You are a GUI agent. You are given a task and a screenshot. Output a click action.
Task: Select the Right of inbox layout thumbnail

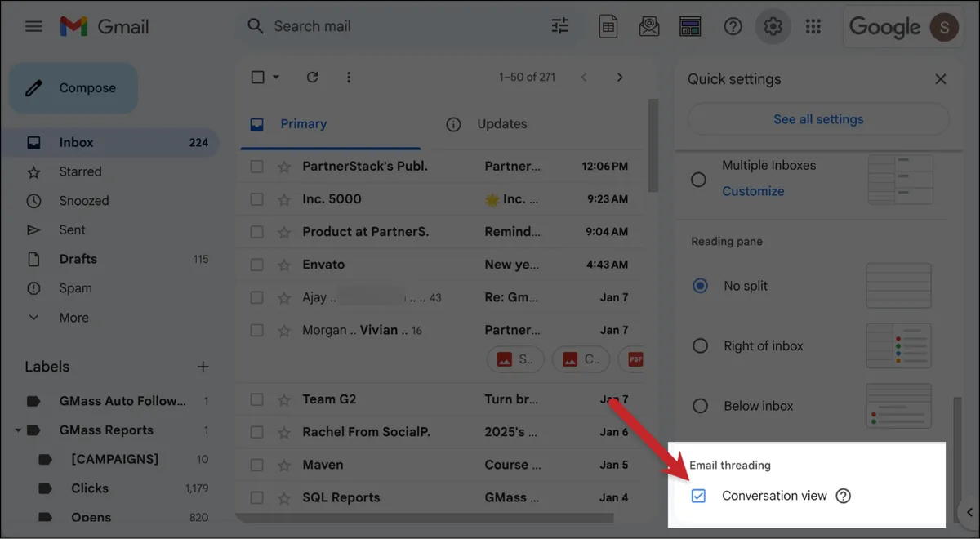click(898, 346)
